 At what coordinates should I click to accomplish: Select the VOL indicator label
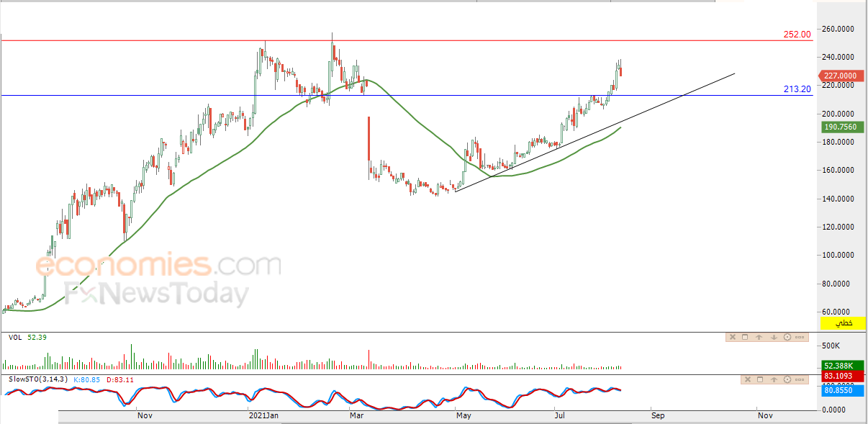tap(14, 337)
